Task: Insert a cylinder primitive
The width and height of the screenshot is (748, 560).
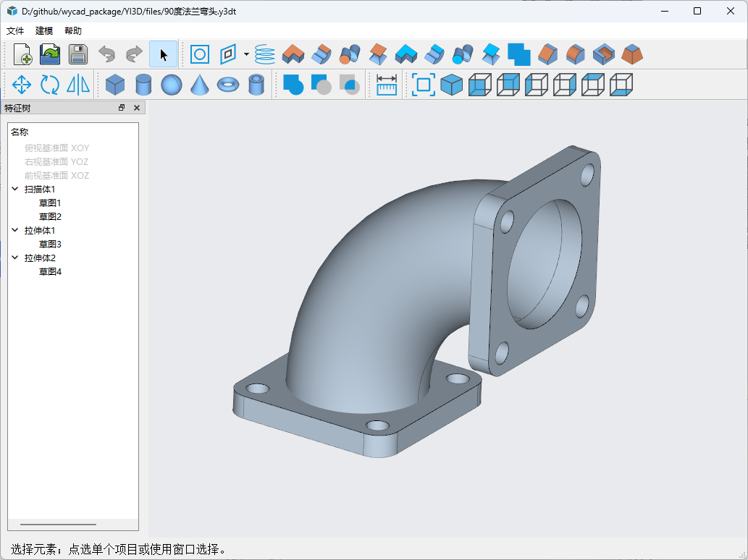Action: [143, 85]
